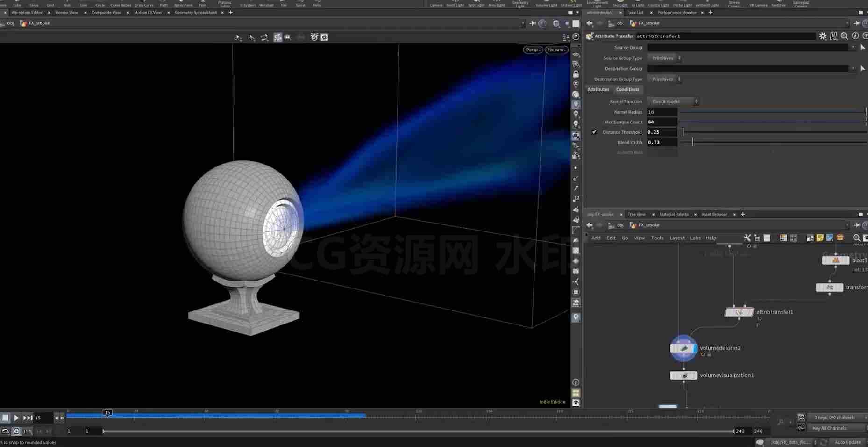
Task: Expand the Destination Group field dropdown arrow
Action: coord(853,68)
